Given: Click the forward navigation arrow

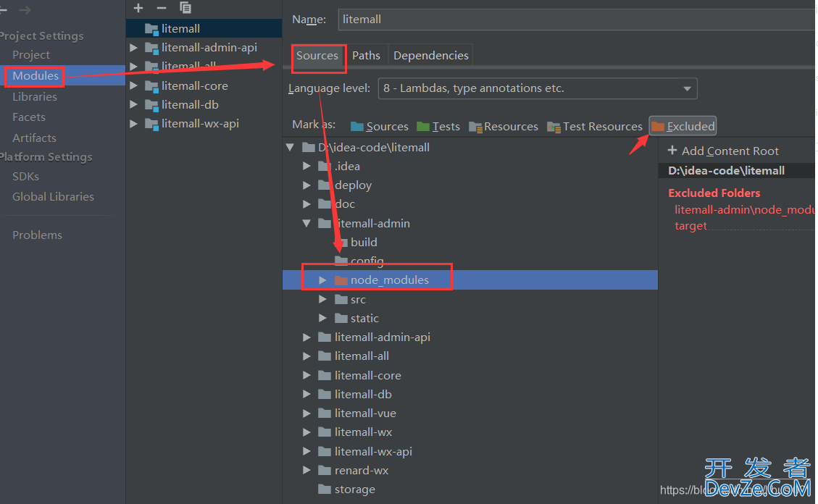Looking at the screenshot, I should 25,10.
